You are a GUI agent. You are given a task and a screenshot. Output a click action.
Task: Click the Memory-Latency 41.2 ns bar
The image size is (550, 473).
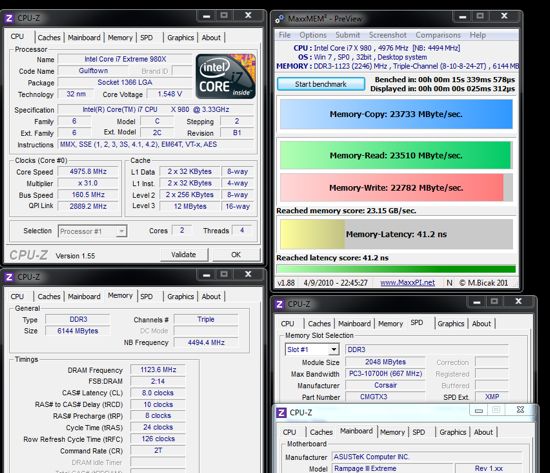pos(396,234)
